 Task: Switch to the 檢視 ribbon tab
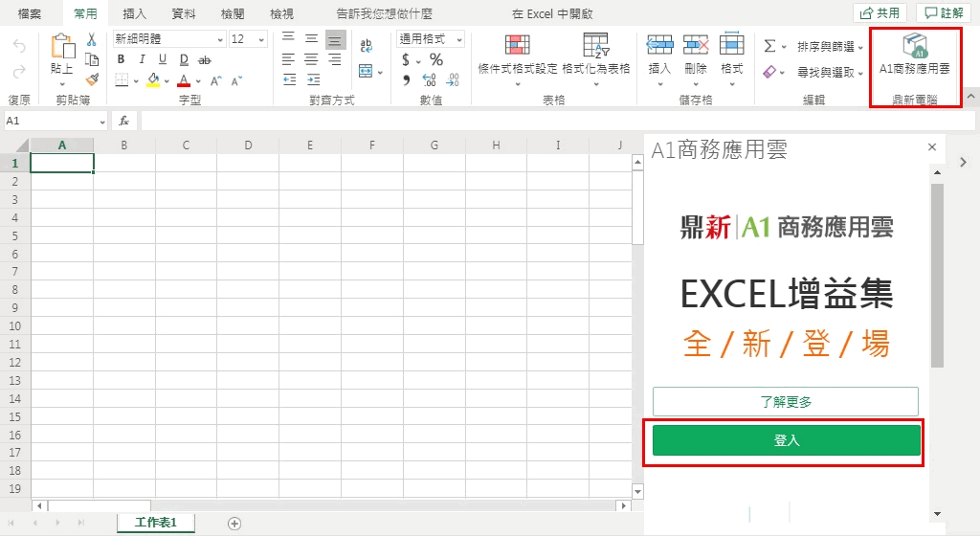tap(282, 13)
